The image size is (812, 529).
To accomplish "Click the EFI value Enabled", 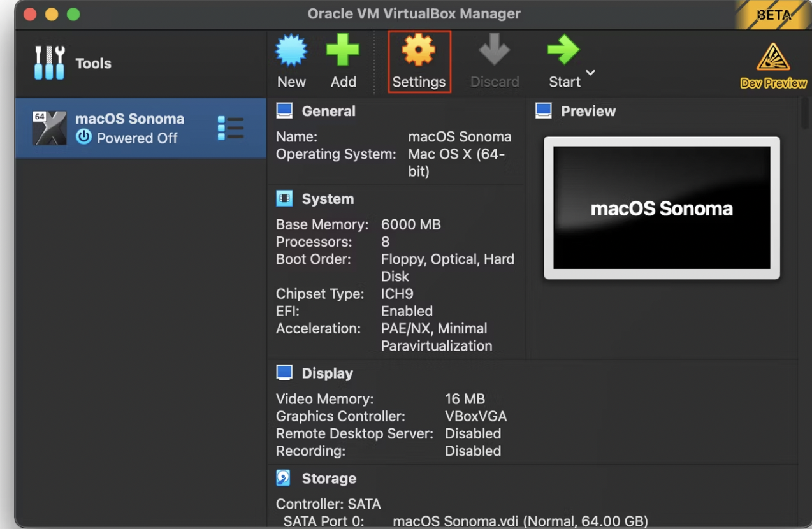I will tap(407, 311).
